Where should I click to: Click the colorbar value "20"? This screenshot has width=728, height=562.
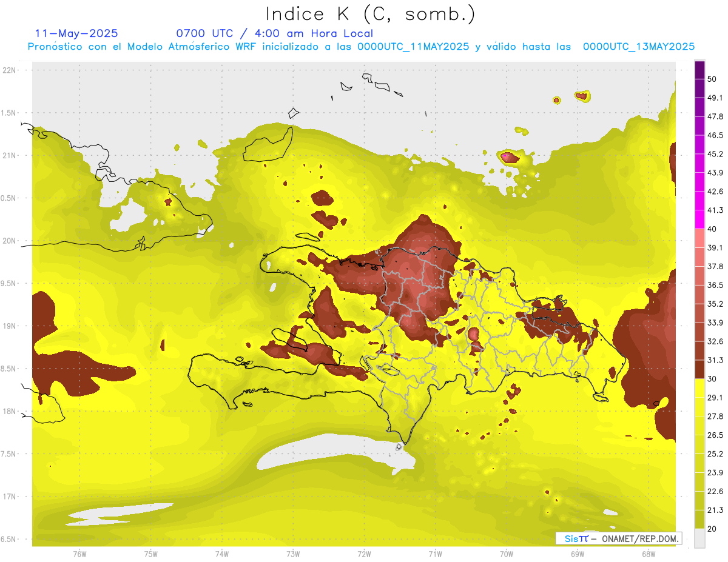point(712,529)
